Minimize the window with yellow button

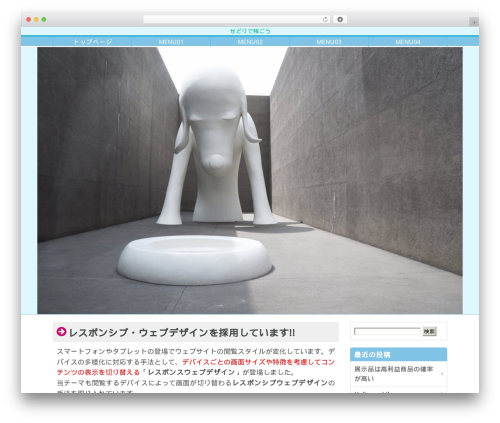coord(36,19)
